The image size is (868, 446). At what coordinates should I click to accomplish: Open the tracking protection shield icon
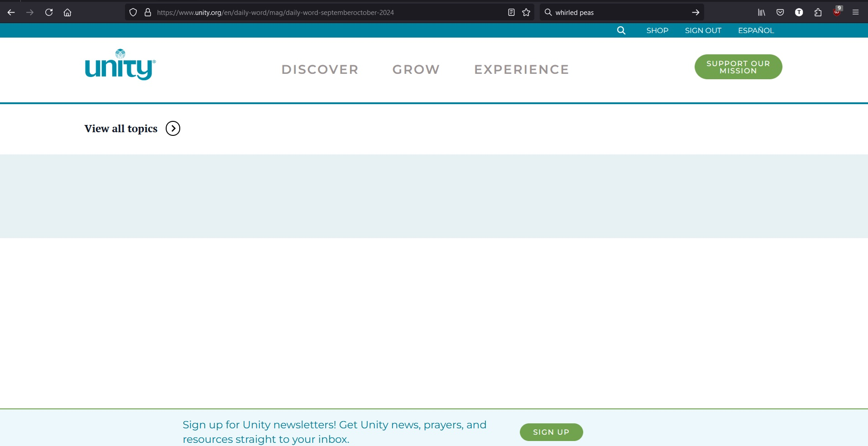tap(133, 13)
